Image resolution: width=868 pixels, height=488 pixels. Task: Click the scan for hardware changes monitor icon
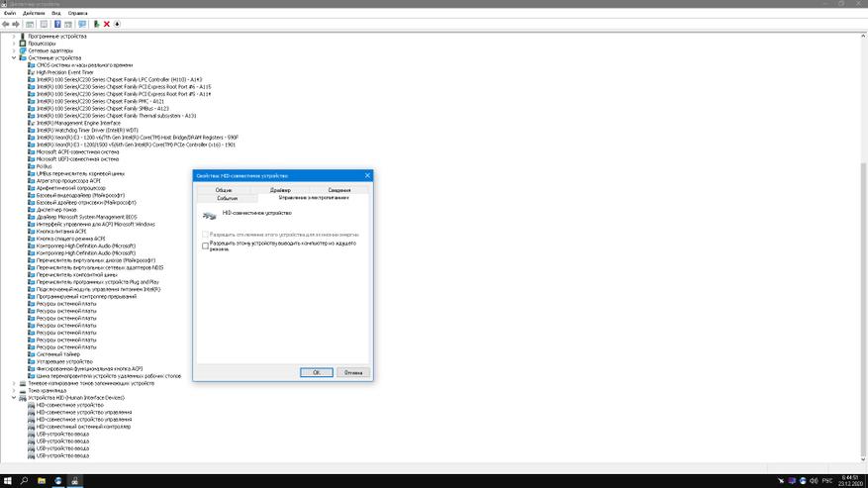click(x=82, y=24)
